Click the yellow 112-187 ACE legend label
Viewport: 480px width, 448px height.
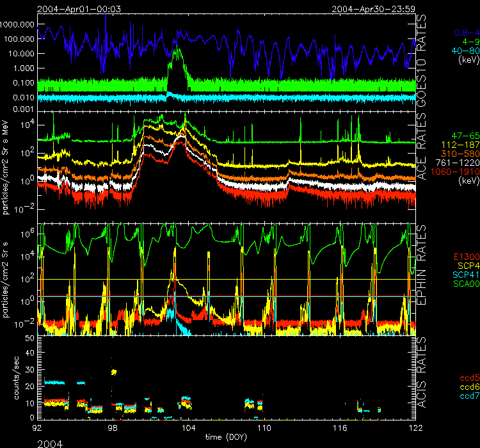(461, 145)
